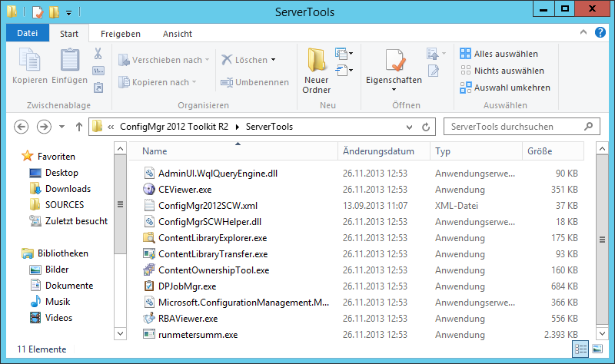615x364 pixels.
Task: Click the ContentLibraryExplorer.exe file icon
Action: click(149, 238)
